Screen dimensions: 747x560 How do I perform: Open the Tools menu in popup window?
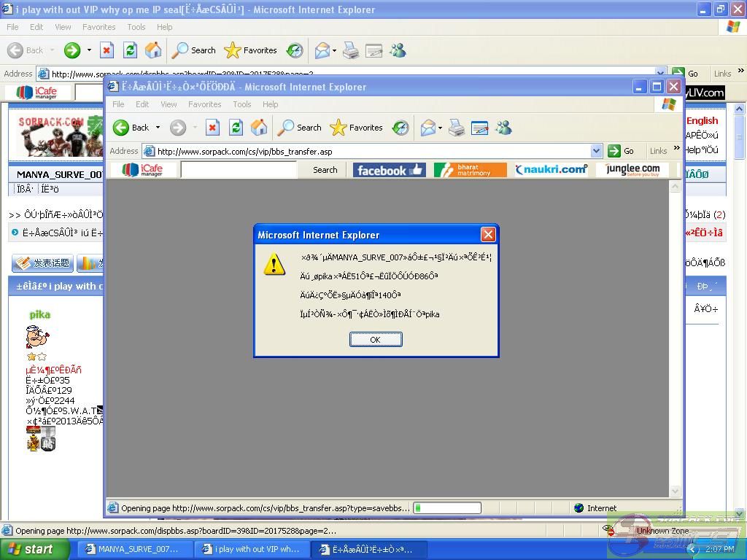point(241,104)
